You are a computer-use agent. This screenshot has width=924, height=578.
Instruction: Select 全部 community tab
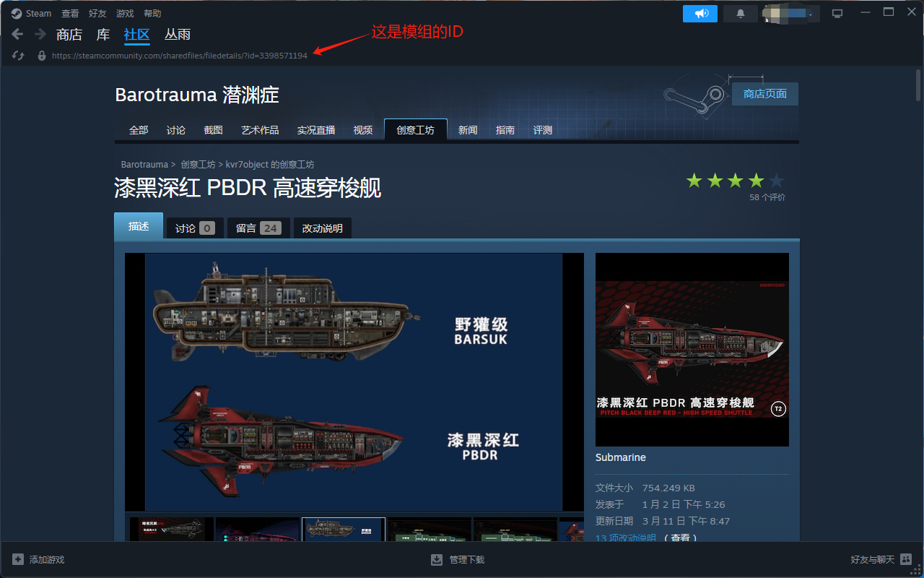pyautogui.click(x=139, y=130)
